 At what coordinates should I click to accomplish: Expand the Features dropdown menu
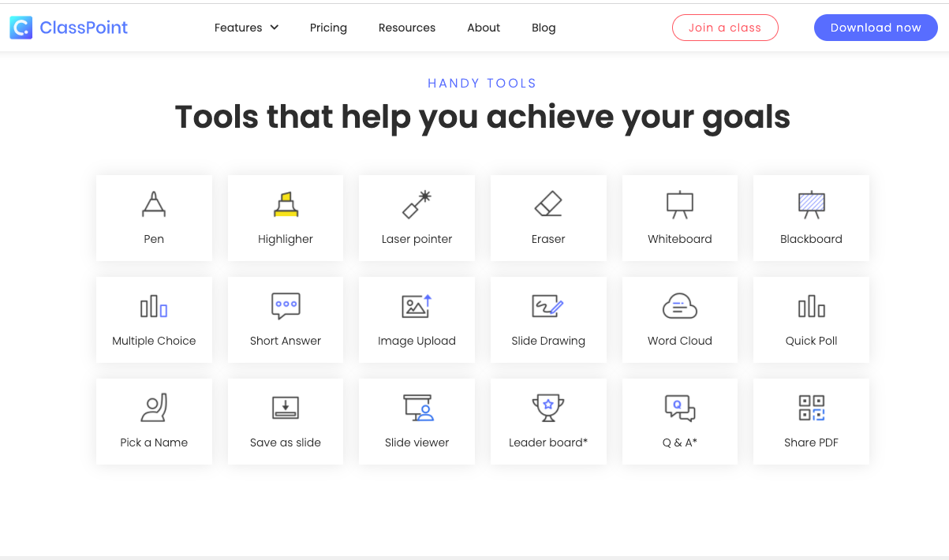247,28
